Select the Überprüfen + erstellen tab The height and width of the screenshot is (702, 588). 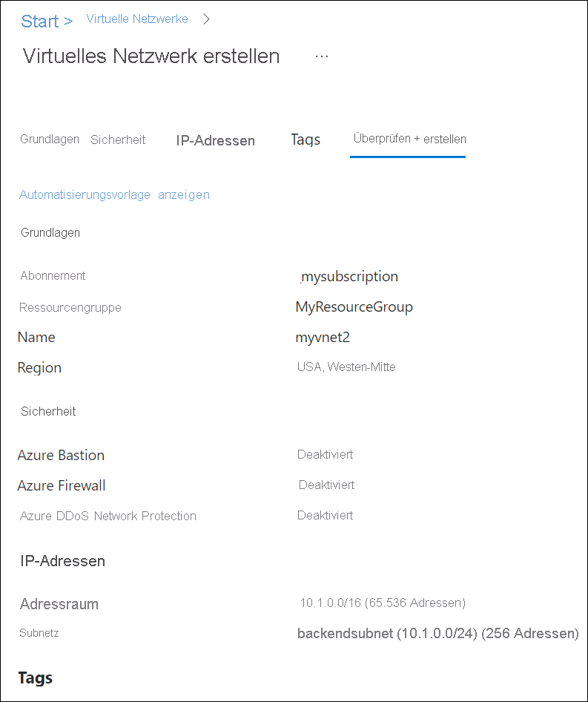tap(409, 139)
